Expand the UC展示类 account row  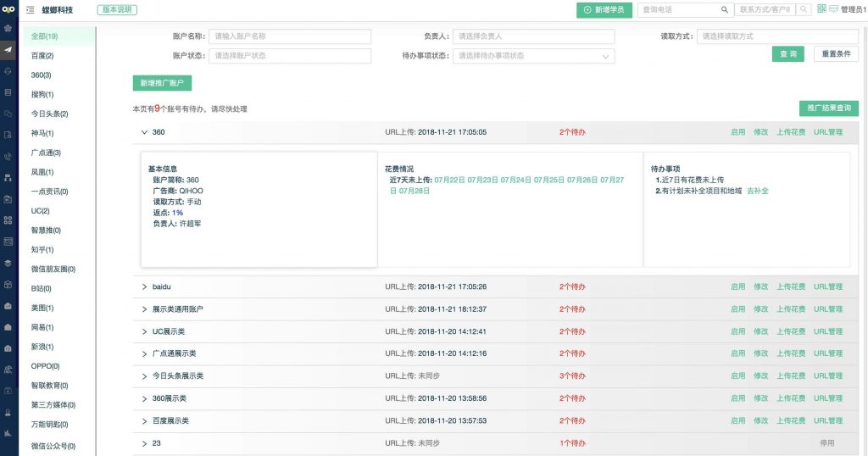pyautogui.click(x=144, y=331)
